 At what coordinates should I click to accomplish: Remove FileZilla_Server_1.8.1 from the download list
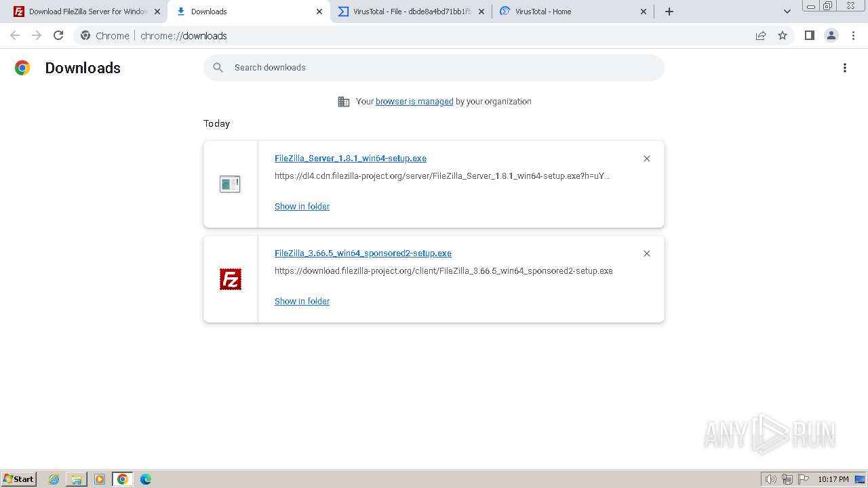(x=647, y=159)
